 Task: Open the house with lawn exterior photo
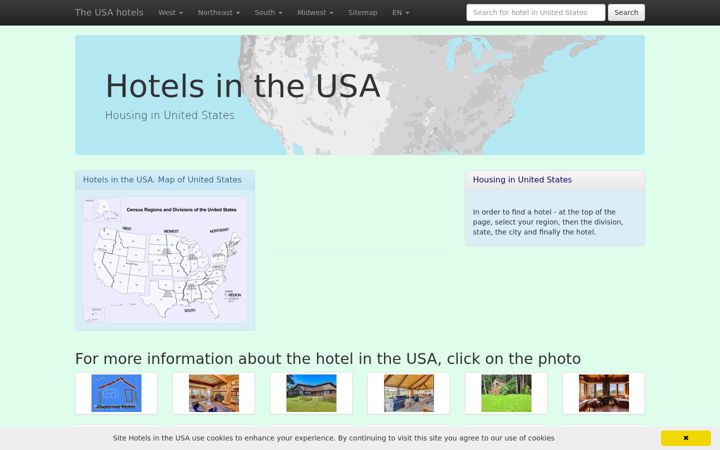(311, 393)
